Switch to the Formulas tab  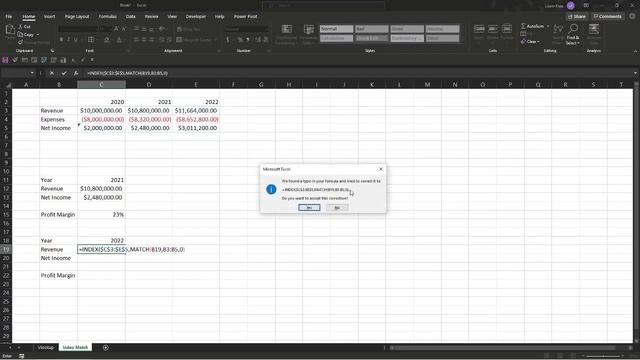[108, 16]
